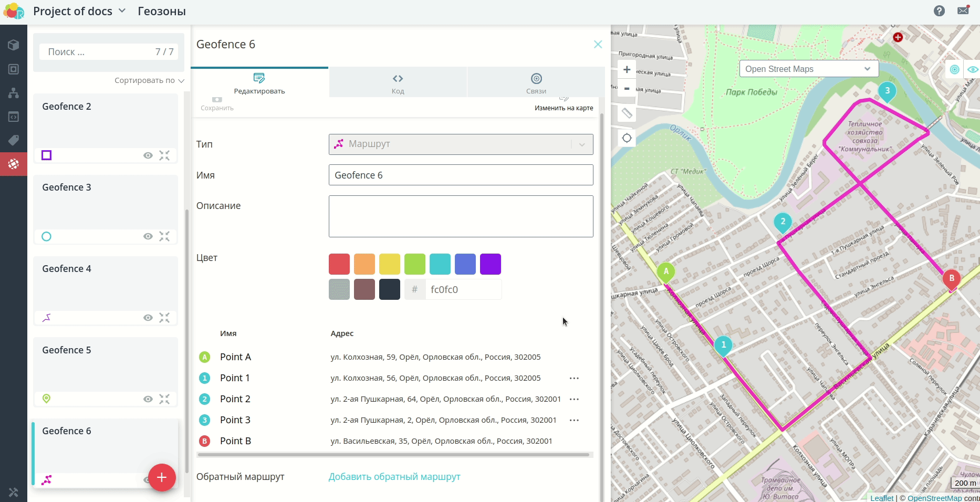The image size is (980, 502).
Task: Pick the purple color swatch
Action: (491, 264)
